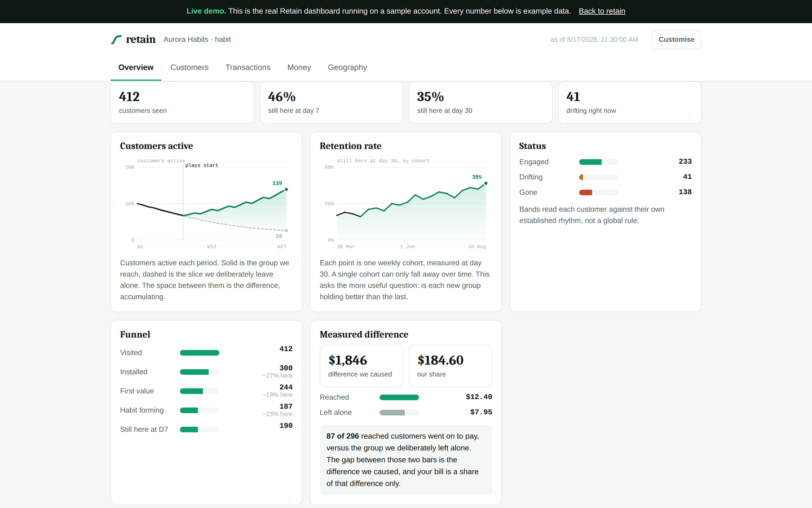
Task: Click the 39% retention chart label
Action: [x=477, y=177]
